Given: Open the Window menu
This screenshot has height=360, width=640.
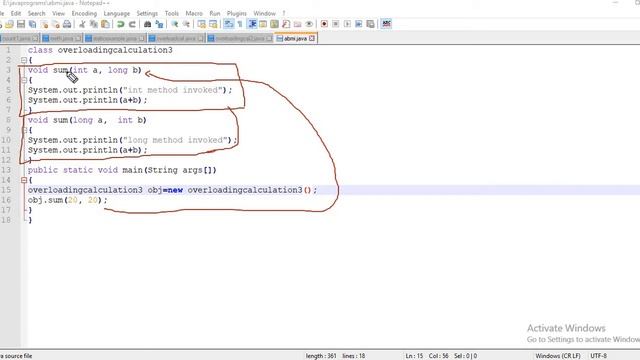Looking at the screenshot, I should coord(264,13).
